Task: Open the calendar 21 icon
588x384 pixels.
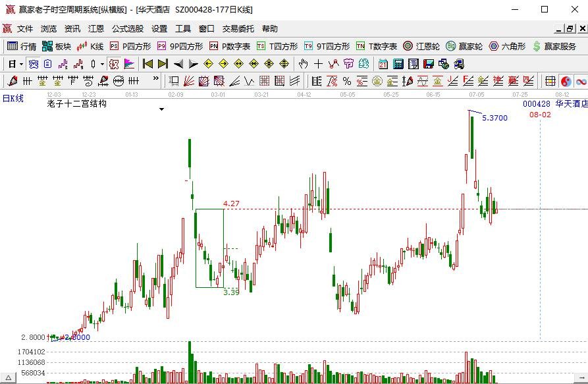Action: point(383,64)
